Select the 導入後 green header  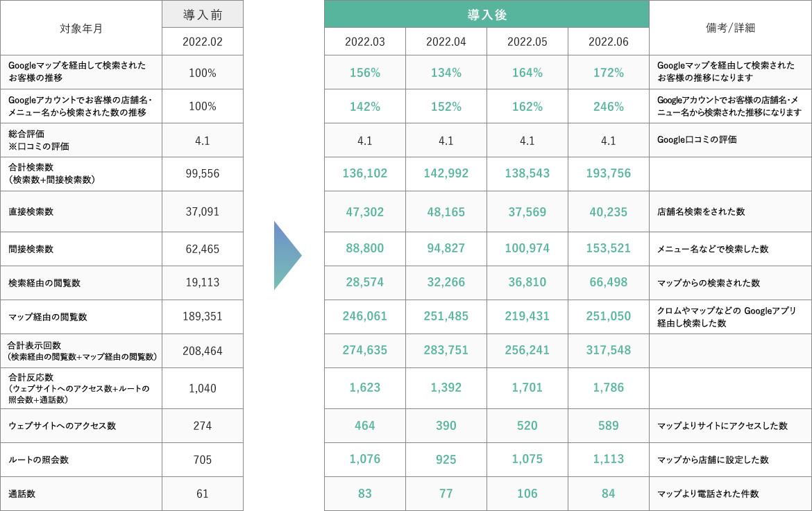click(x=487, y=15)
